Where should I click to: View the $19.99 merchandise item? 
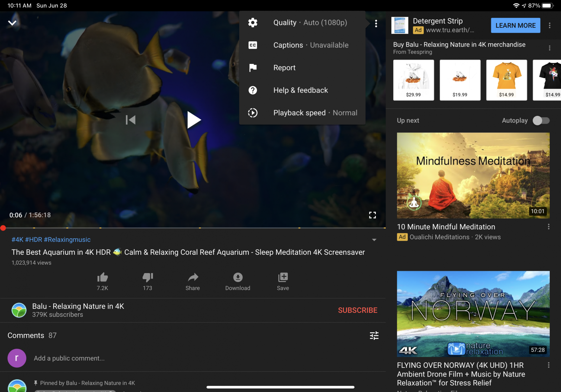(x=460, y=80)
